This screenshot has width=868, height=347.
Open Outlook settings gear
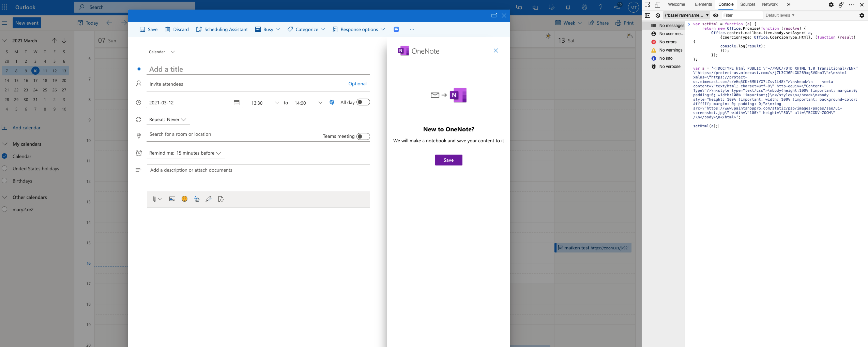[585, 7]
